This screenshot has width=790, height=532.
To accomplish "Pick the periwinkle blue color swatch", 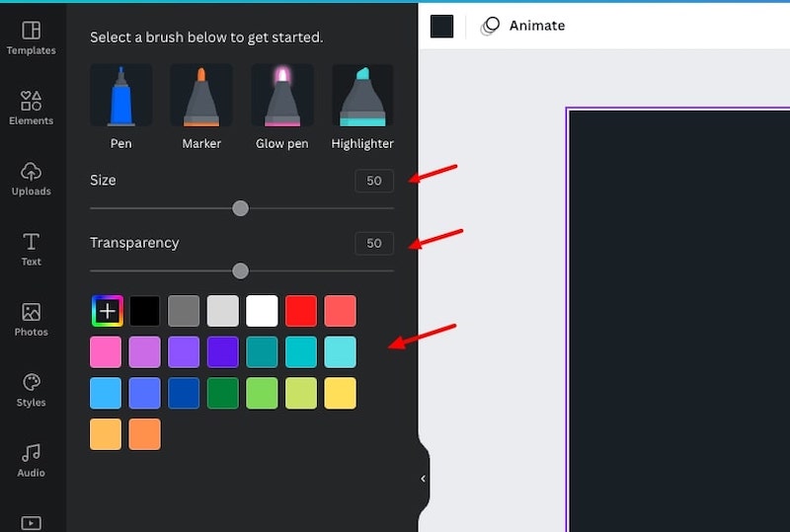I will click(x=144, y=393).
